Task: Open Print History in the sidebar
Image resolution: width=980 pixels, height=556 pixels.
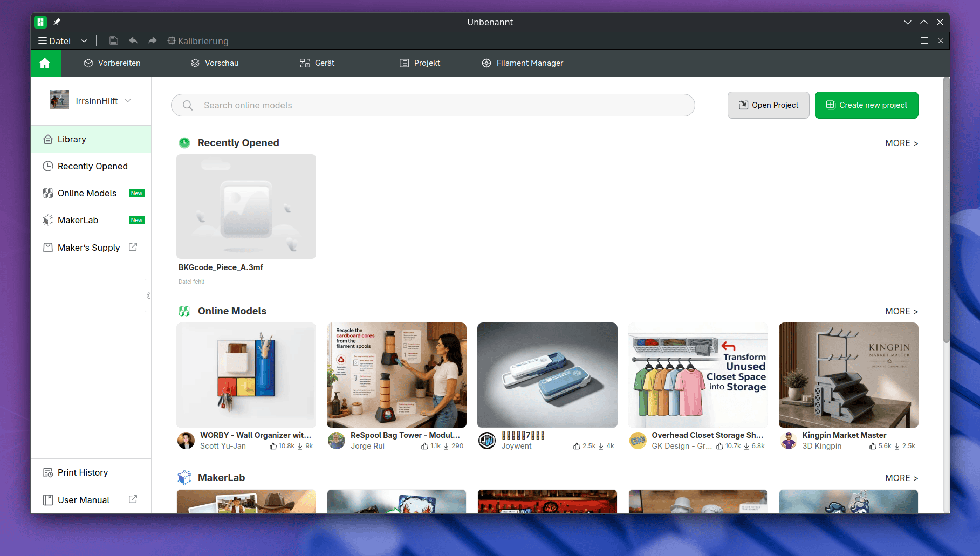Action: point(91,472)
